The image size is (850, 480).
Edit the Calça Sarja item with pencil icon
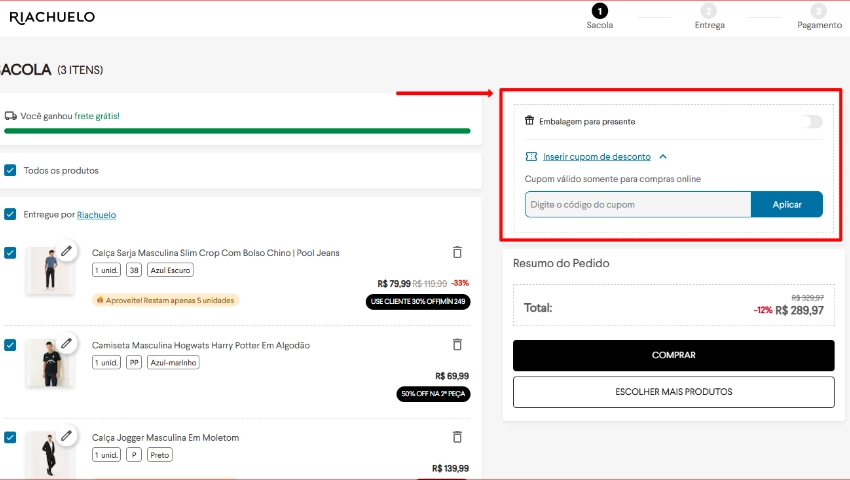(x=66, y=251)
